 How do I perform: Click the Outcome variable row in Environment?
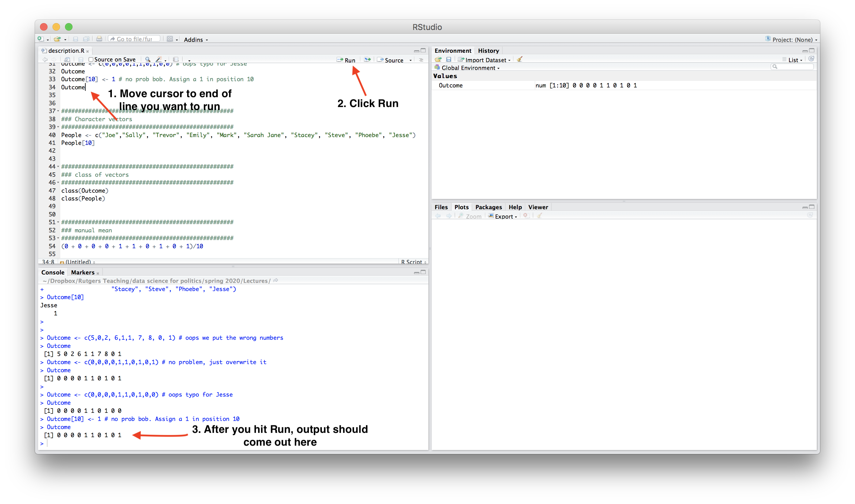tap(624, 86)
